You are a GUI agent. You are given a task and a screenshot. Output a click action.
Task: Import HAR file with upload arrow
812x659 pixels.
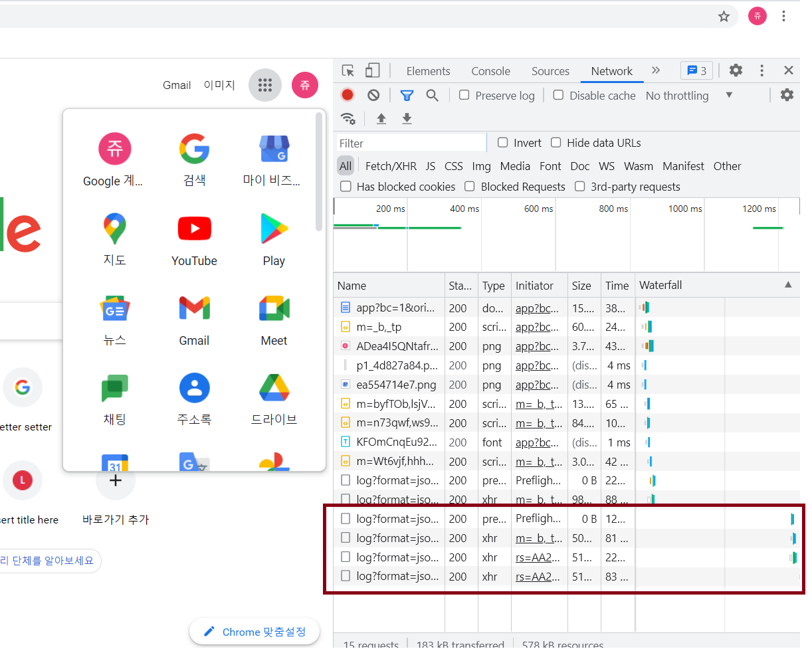point(381,118)
